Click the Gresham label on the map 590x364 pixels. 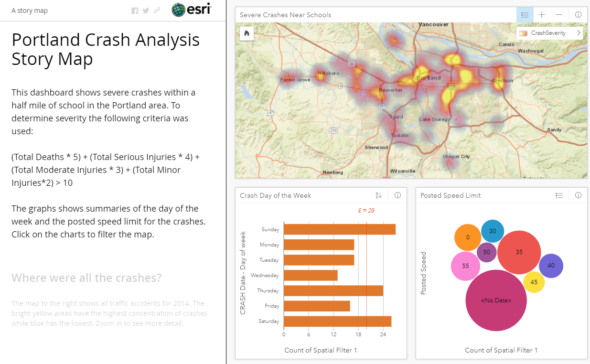502,81
